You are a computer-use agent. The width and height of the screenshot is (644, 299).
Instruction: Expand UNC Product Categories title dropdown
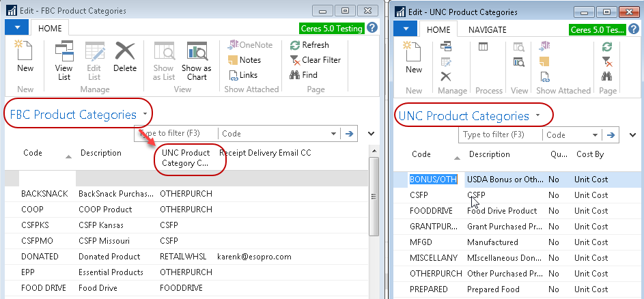pos(538,116)
